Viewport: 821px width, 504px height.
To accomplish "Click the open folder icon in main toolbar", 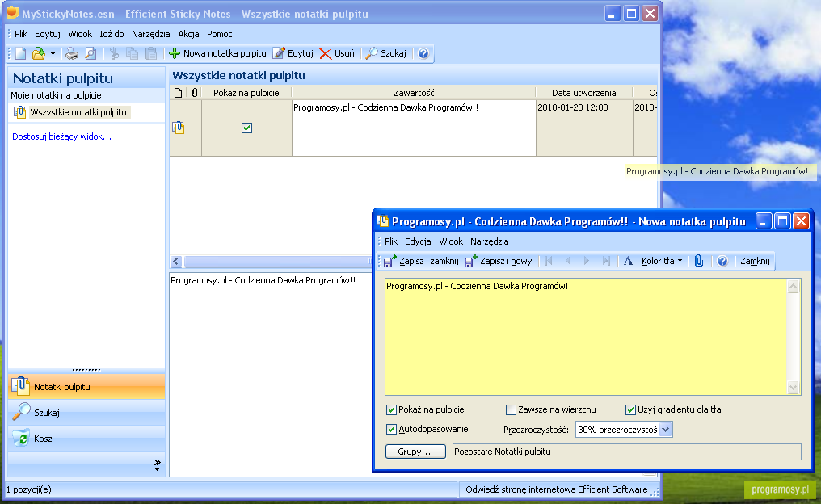I will [x=39, y=53].
